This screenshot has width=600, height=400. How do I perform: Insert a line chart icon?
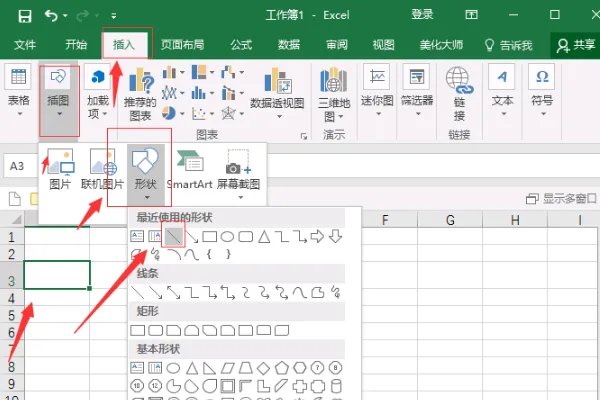[172, 93]
